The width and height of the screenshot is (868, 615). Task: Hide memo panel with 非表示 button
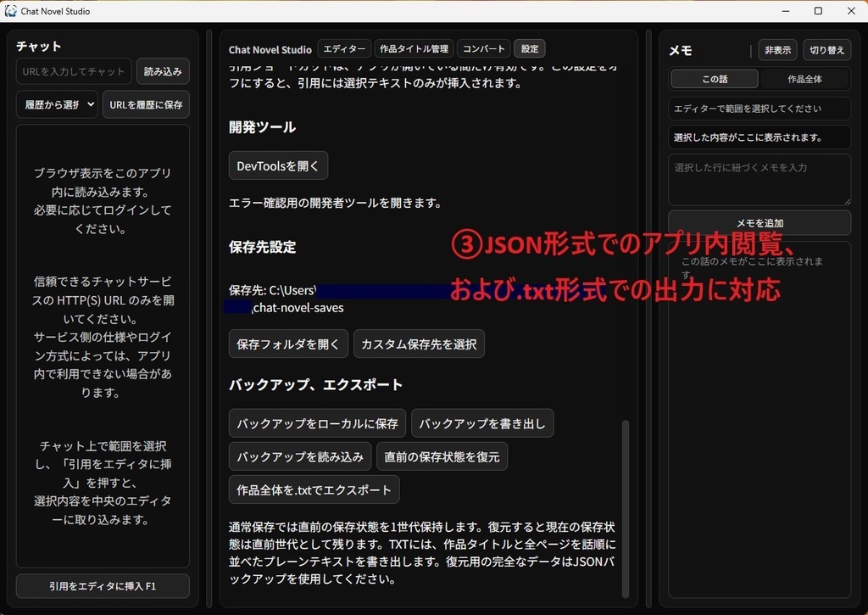[778, 50]
